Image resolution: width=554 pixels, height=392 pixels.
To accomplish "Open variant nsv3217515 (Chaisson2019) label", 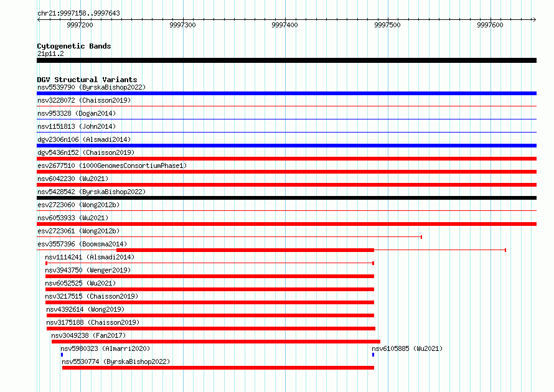I will click(92, 296).
